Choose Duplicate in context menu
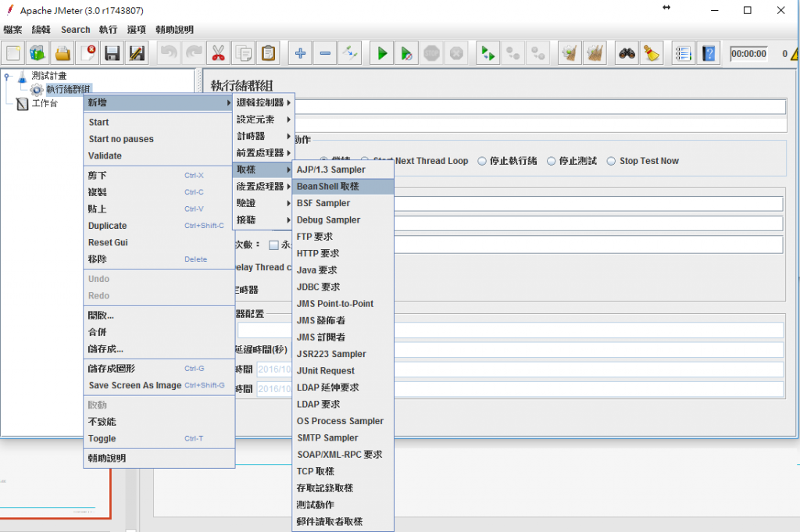Viewport: 800px width, 532px height. (x=158, y=226)
